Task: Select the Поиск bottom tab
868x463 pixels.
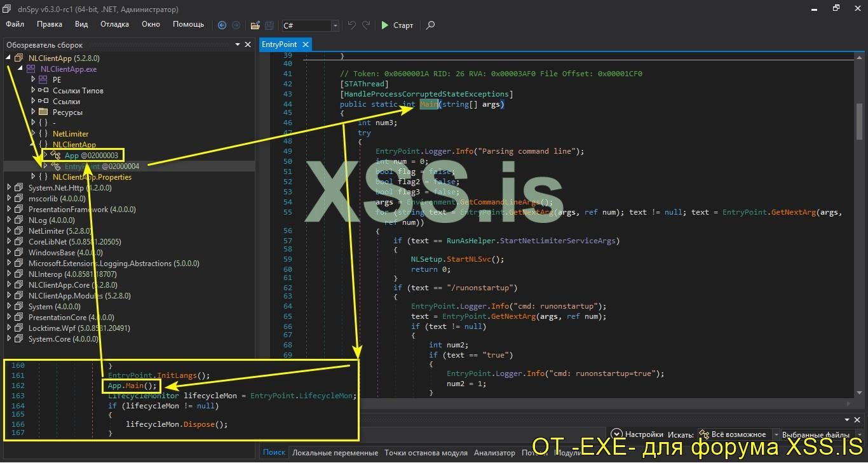Action: click(x=274, y=453)
